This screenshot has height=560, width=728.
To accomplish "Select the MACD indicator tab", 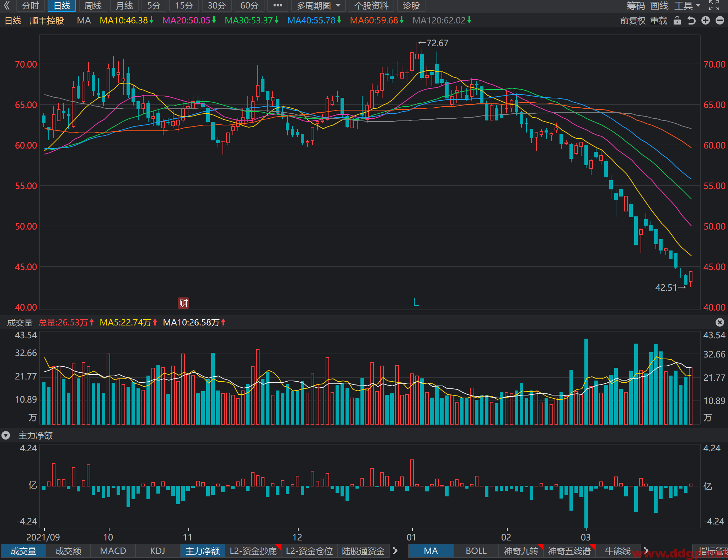I will tap(113, 551).
